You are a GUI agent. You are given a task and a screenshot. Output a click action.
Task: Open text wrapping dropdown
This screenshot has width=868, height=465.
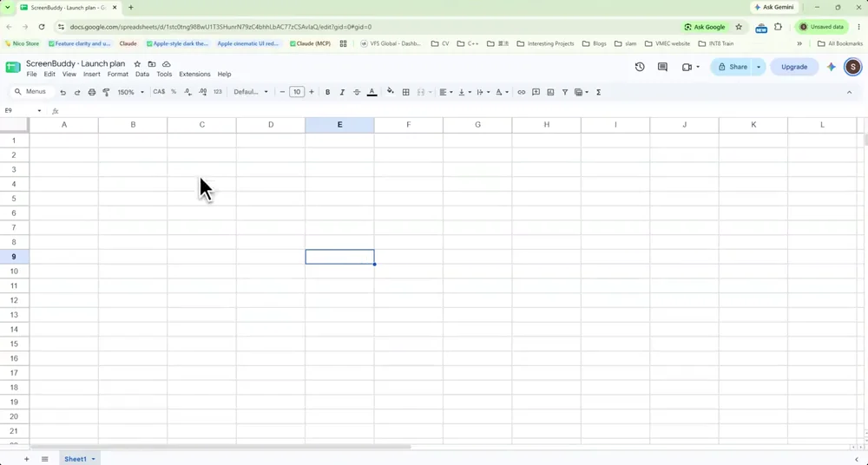[x=483, y=92]
